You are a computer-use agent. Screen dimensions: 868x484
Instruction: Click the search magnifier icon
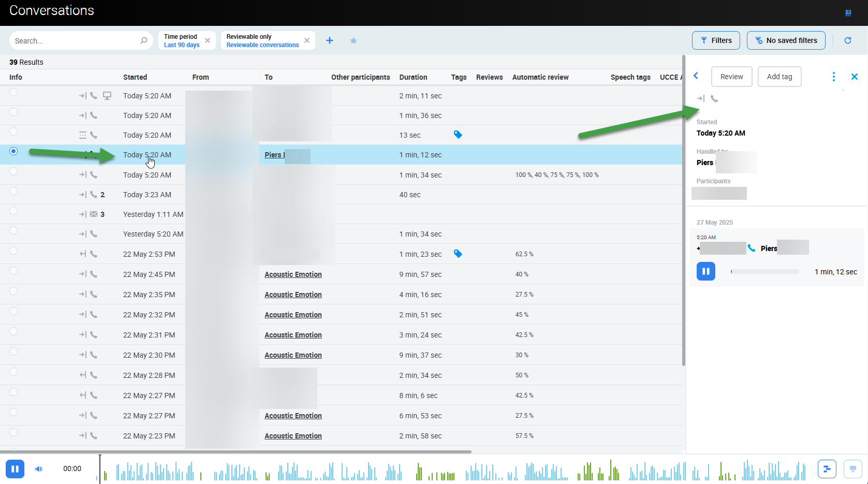144,40
